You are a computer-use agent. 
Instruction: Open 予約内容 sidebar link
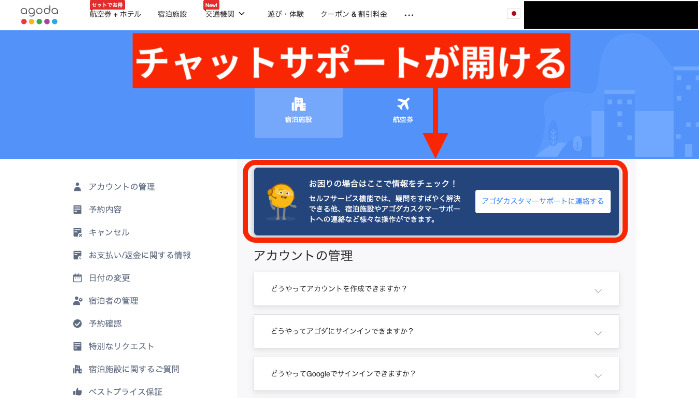105,209
